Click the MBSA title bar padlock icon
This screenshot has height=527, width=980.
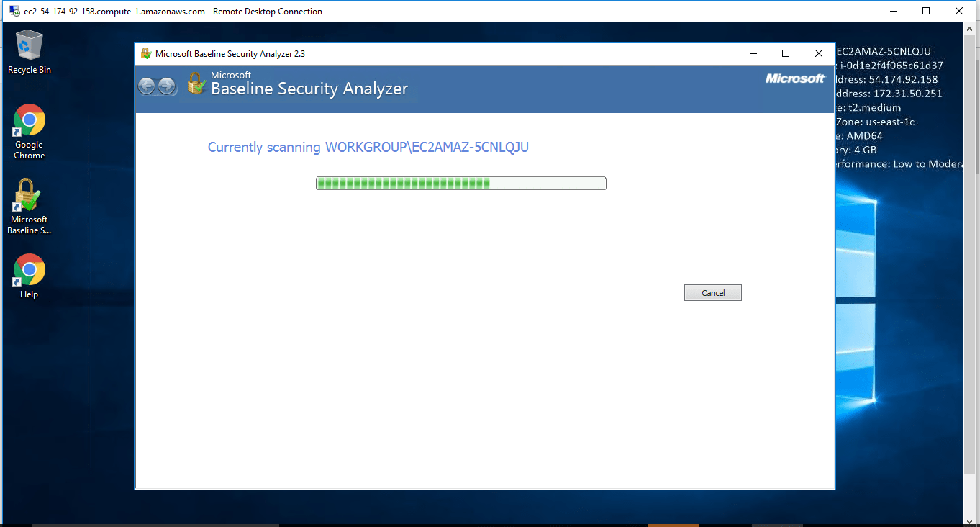[145, 53]
